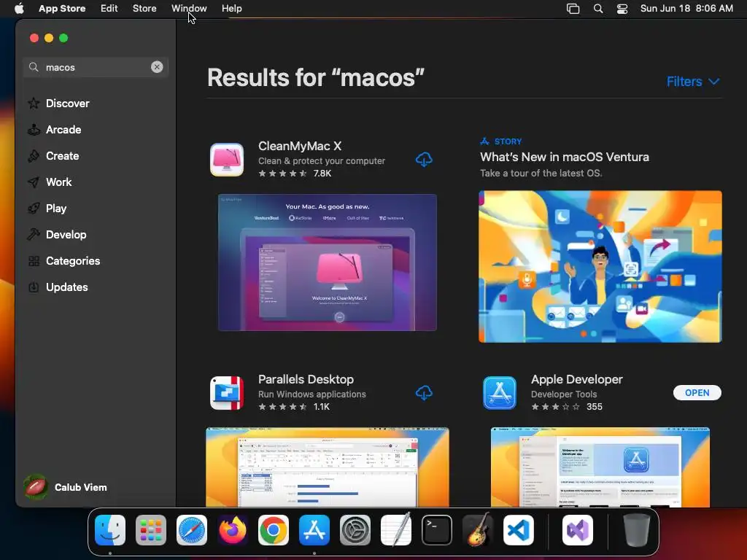This screenshot has width=747, height=560.
Task: Open the App Store menu
Action: click(x=62, y=8)
